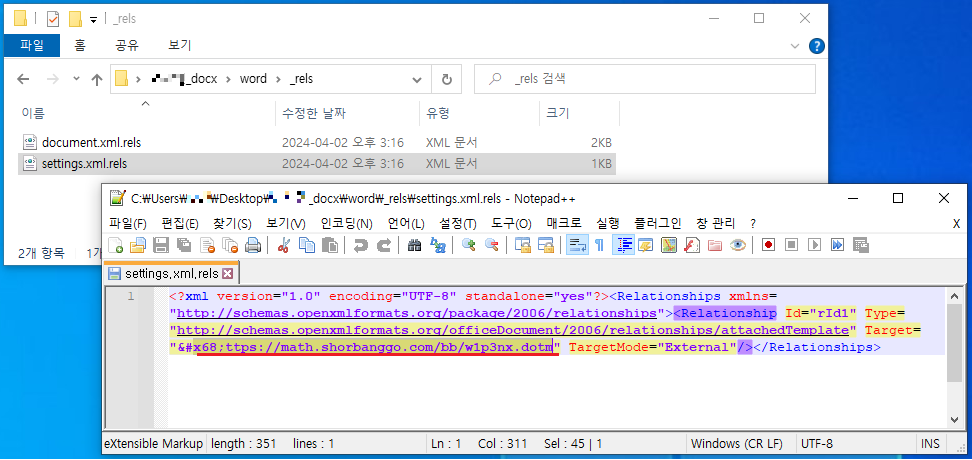Open the 찾기(S) menu
972x460 pixels.
click(232, 224)
